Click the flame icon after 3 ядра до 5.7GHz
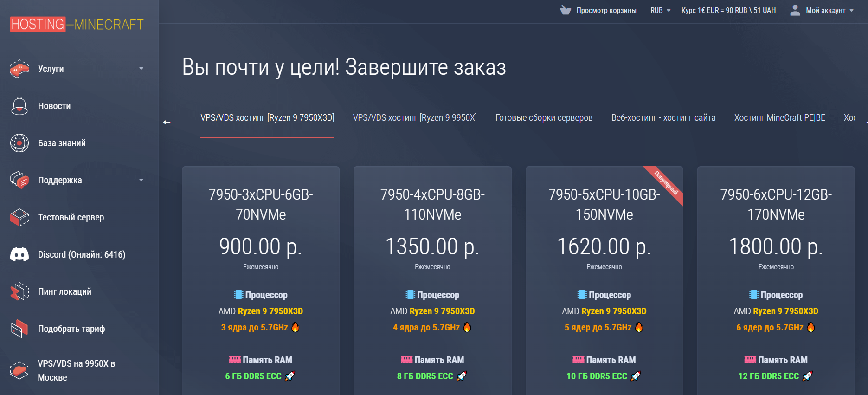 296,327
